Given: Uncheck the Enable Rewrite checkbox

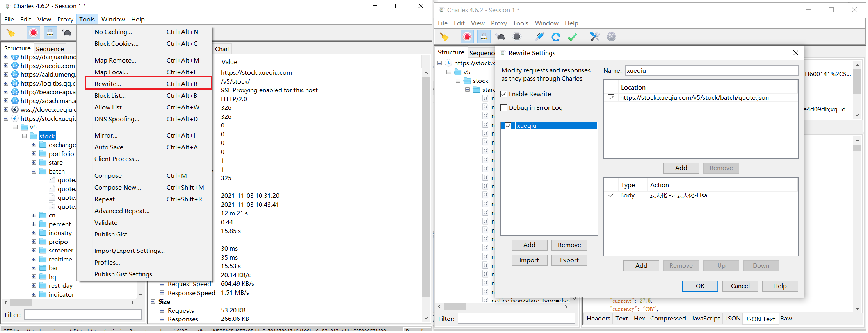Looking at the screenshot, I should pyautogui.click(x=504, y=94).
